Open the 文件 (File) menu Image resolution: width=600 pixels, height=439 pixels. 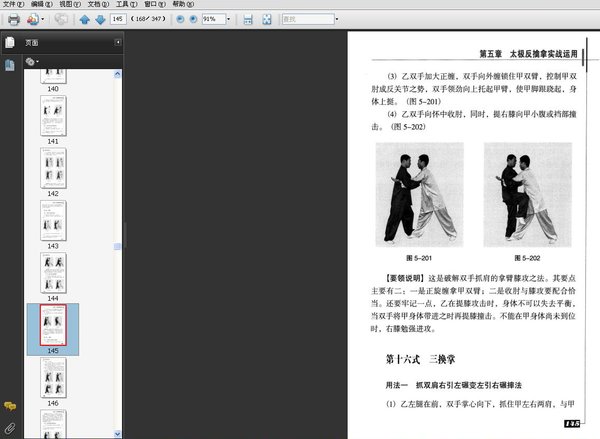click(13, 4)
